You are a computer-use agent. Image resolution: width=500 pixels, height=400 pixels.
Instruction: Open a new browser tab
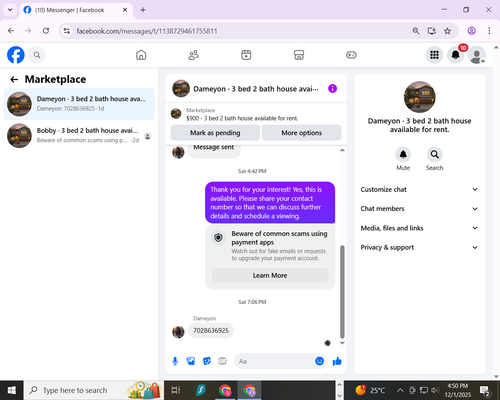[143, 10]
